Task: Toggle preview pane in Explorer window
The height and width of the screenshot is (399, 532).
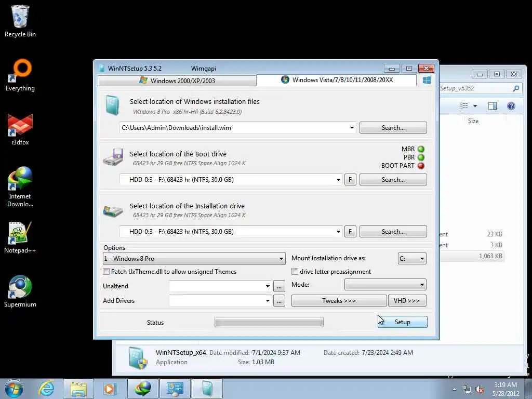Action: [x=493, y=106]
